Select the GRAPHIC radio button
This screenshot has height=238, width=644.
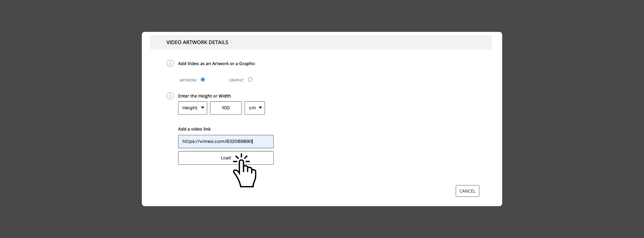250,80
